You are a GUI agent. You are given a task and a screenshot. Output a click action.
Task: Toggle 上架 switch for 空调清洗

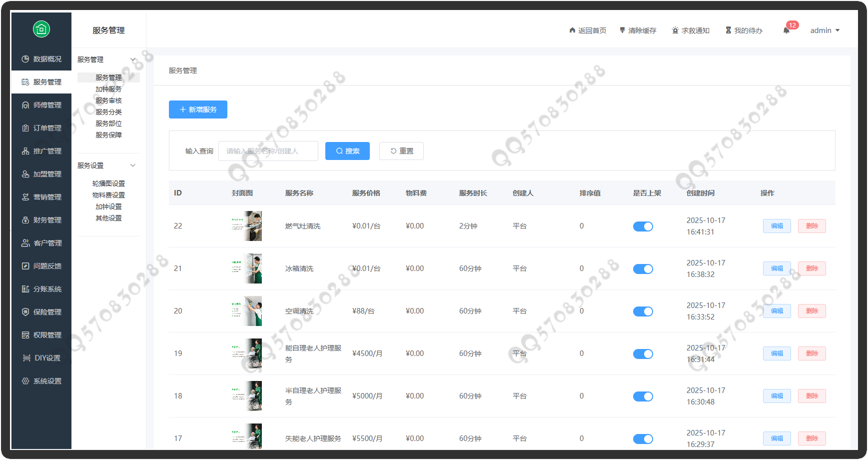[643, 311]
